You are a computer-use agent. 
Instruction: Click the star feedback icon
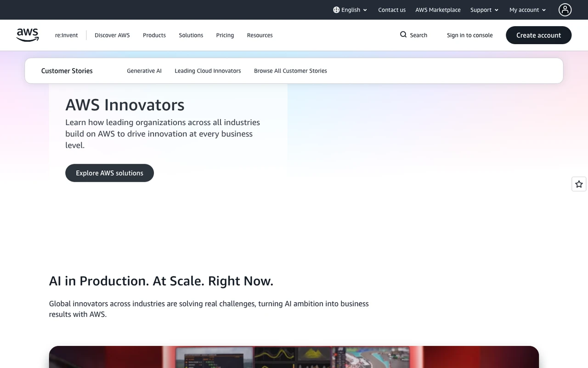579,184
